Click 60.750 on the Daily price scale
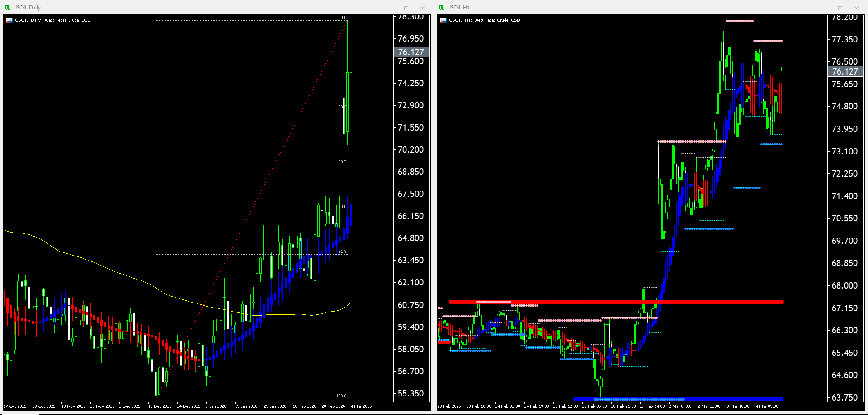The height and width of the screenshot is (415, 868). (x=410, y=305)
